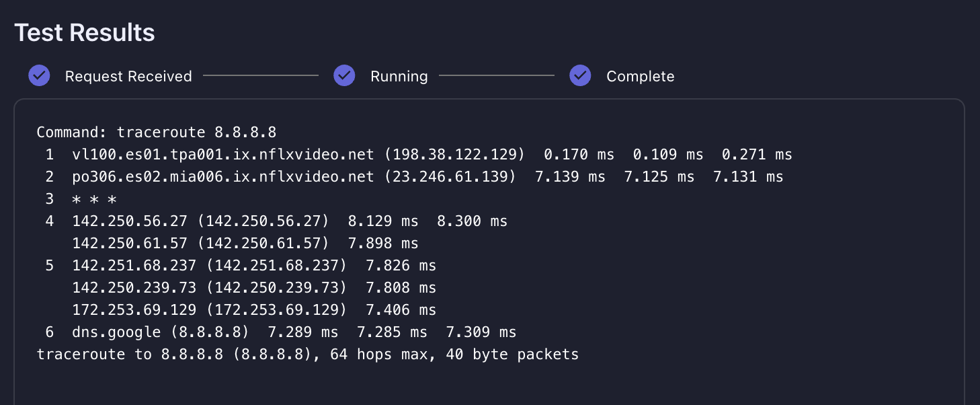Click the Complete step checkmark icon

[580, 76]
